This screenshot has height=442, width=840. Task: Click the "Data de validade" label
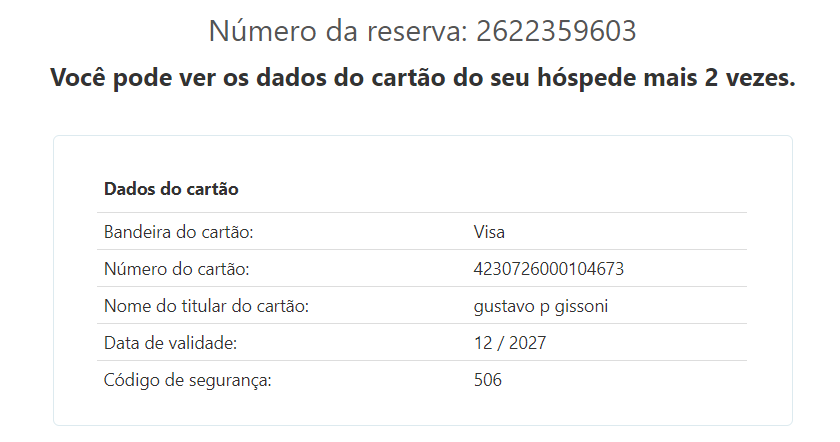170,343
